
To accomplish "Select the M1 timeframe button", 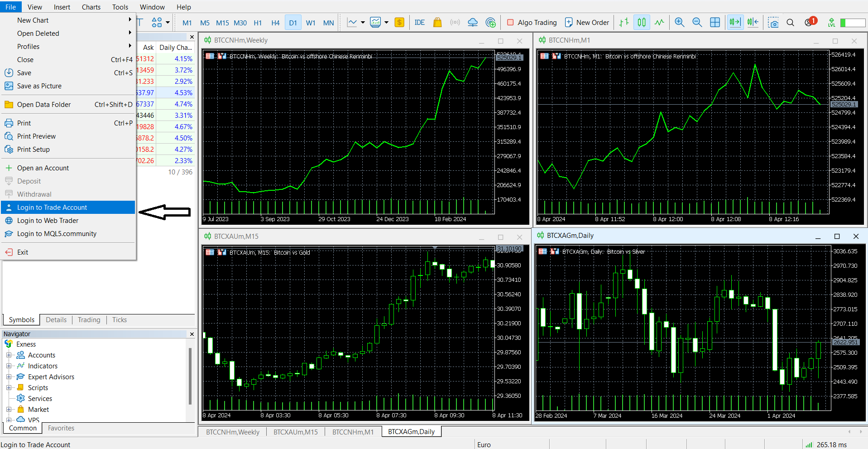I will 187,23.
